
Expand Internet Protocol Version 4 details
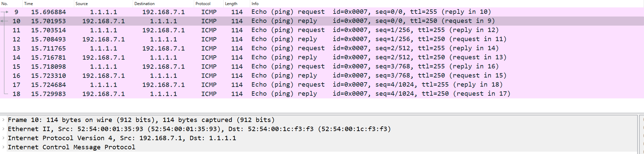point(3,138)
